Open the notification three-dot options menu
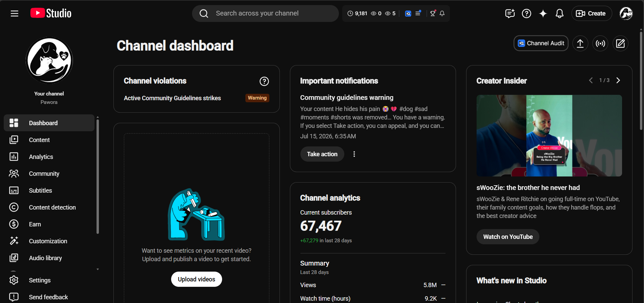 354,154
